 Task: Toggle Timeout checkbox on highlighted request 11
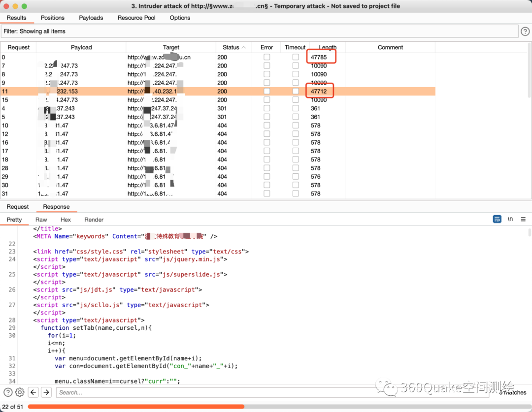pos(296,91)
